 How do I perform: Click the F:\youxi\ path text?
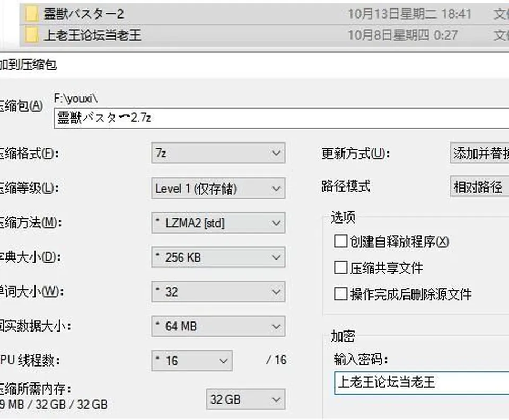pos(76,99)
